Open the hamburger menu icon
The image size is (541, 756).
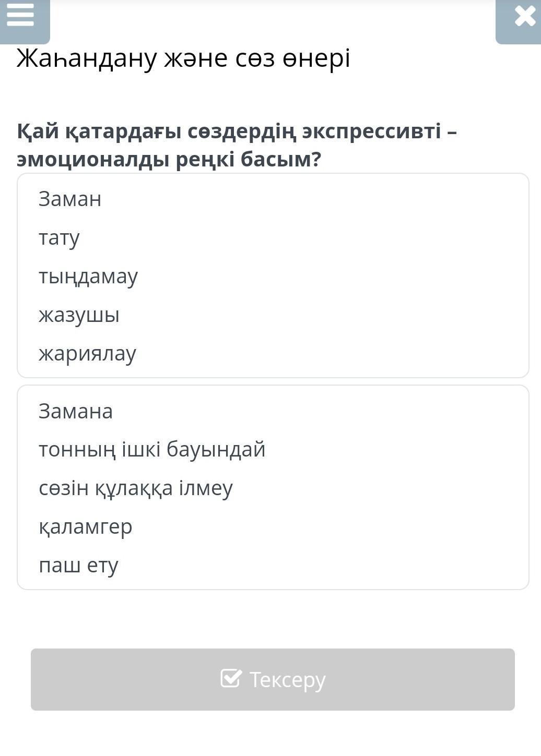(x=21, y=16)
